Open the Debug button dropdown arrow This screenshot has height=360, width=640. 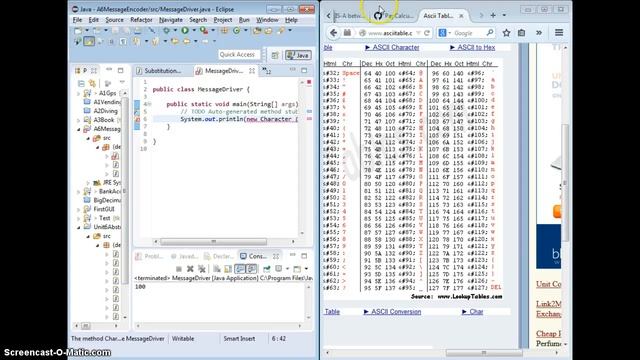pyautogui.click(x=175, y=31)
